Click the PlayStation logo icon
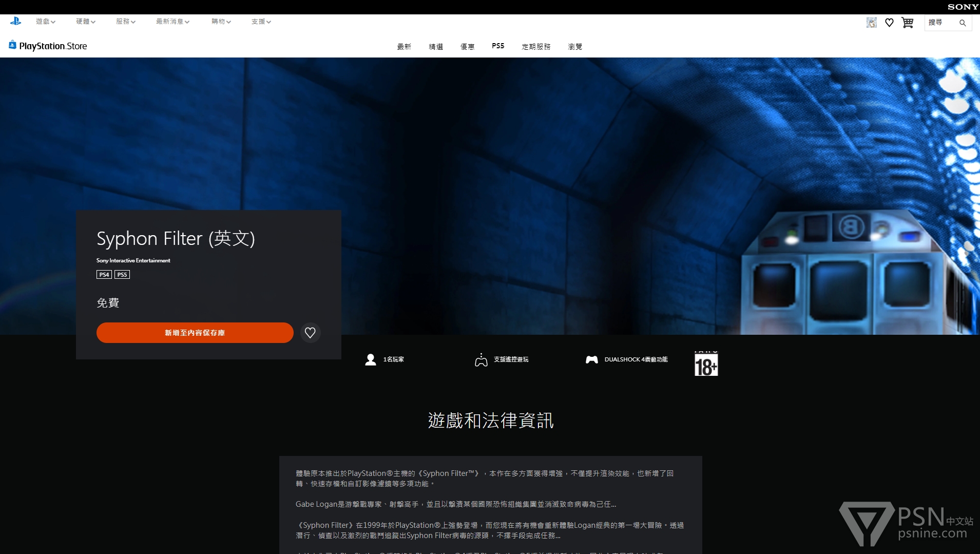Viewport: 980px width, 554px height. click(15, 22)
